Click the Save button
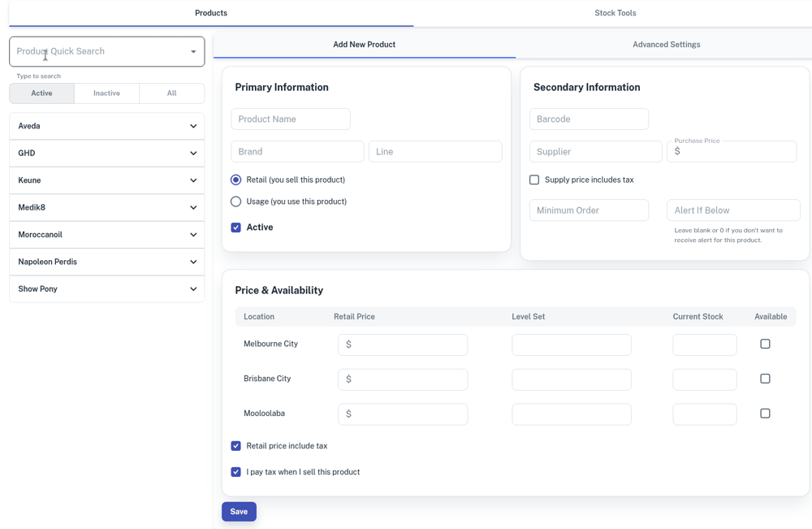 239,511
